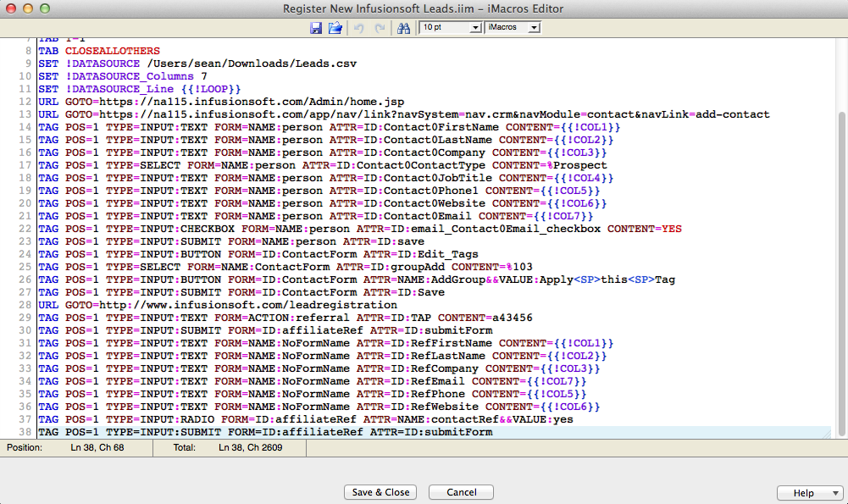The height and width of the screenshot is (504, 848).
Task: Click RefFirstName on line 31
Action: coord(451,343)
